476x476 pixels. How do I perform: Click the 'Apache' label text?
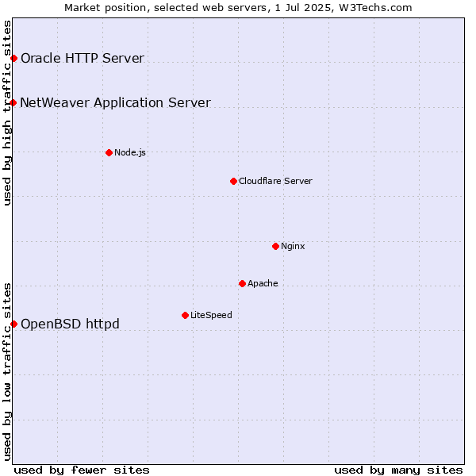point(263,283)
